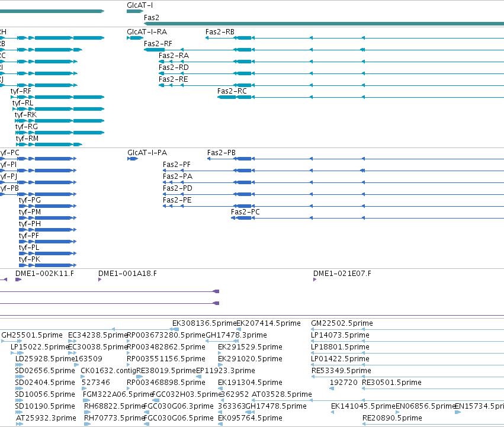Click the purple glyph under DME1-002K11.F
The image size is (504, 427).
(x=18, y=280)
